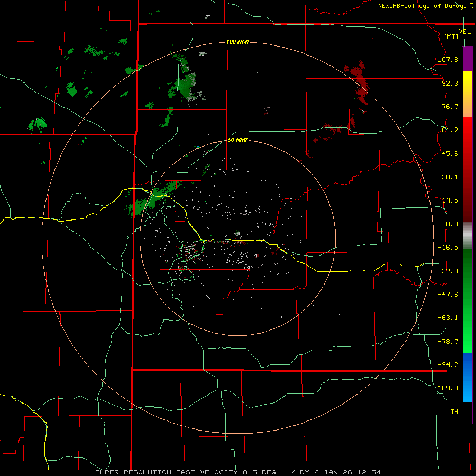Click the 107.8 velocity scale value
This screenshot has width=476, height=476.
click(x=448, y=59)
